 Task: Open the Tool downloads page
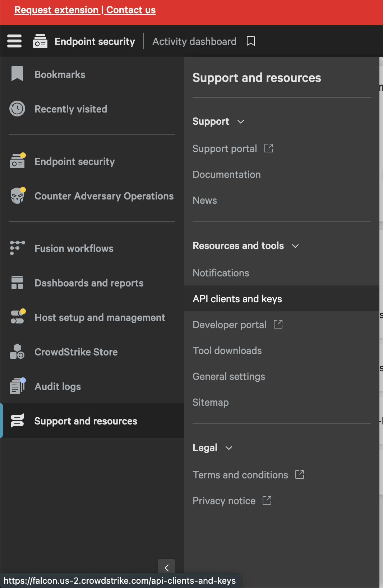[227, 350]
